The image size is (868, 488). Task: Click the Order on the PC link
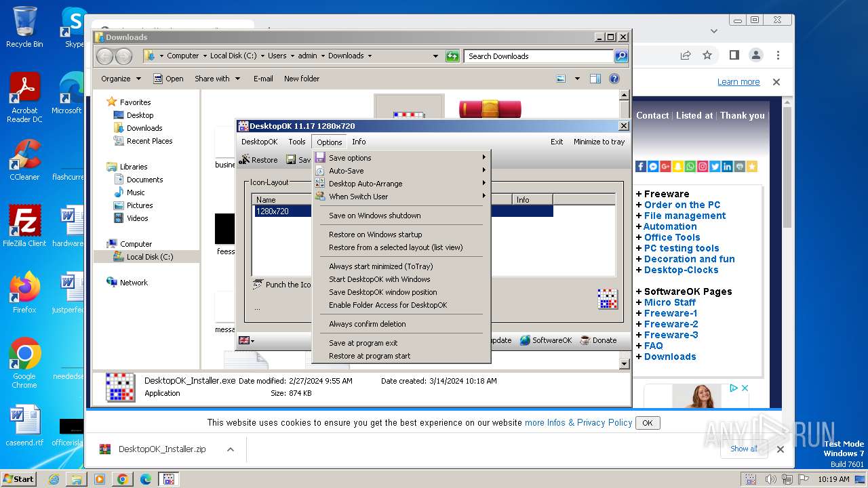(682, 205)
